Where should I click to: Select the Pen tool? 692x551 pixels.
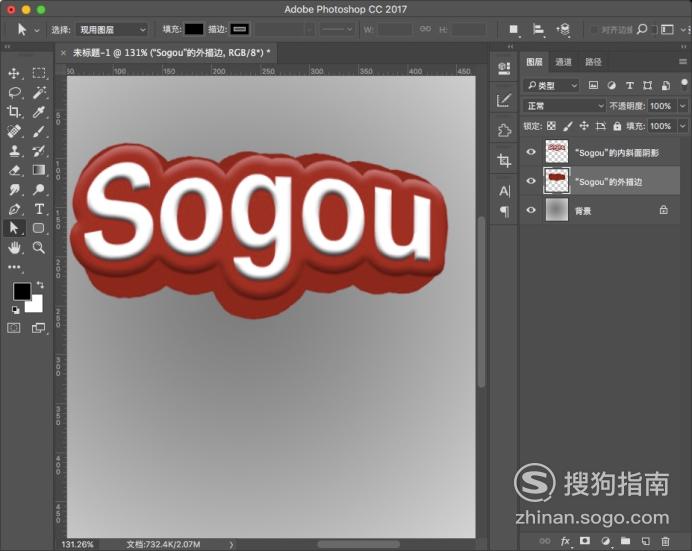coord(14,209)
